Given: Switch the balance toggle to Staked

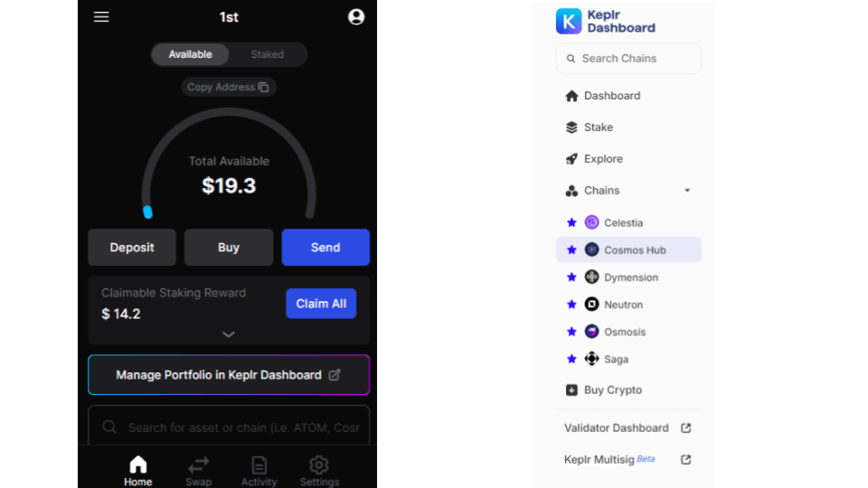Looking at the screenshot, I should pyautogui.click(x=267, y=54).
